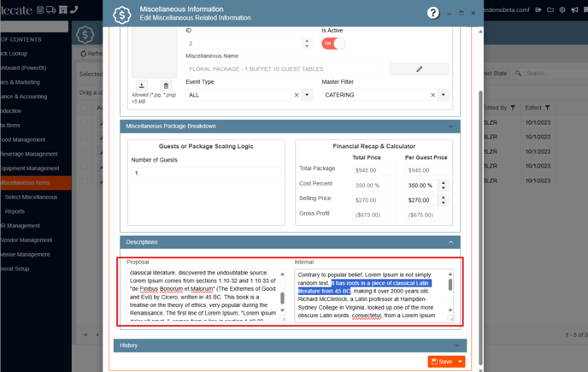Click the grid Search input box
This screenshot has height=372, width=588.
pos(556,74)
